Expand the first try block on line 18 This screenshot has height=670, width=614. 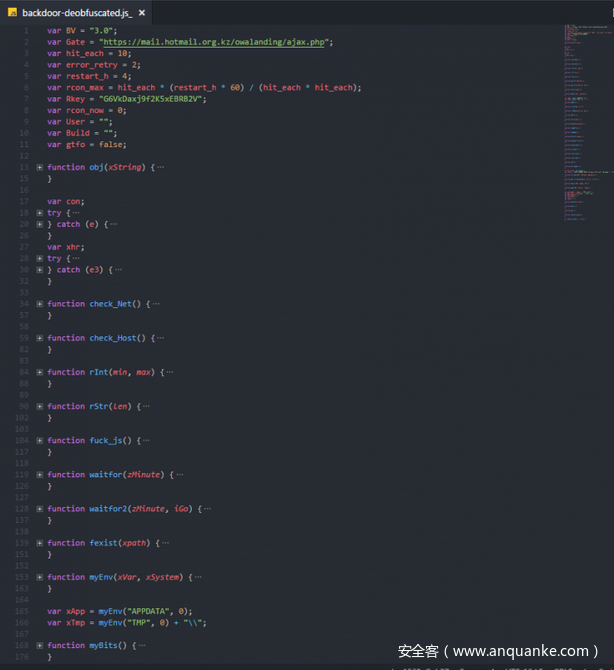[x=39, y=213]
